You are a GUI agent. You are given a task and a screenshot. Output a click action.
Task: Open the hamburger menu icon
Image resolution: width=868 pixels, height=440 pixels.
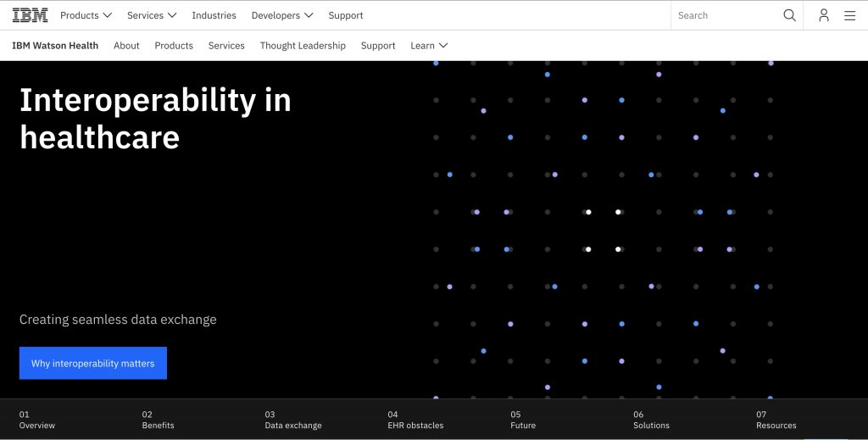click(x=849, y=15)
